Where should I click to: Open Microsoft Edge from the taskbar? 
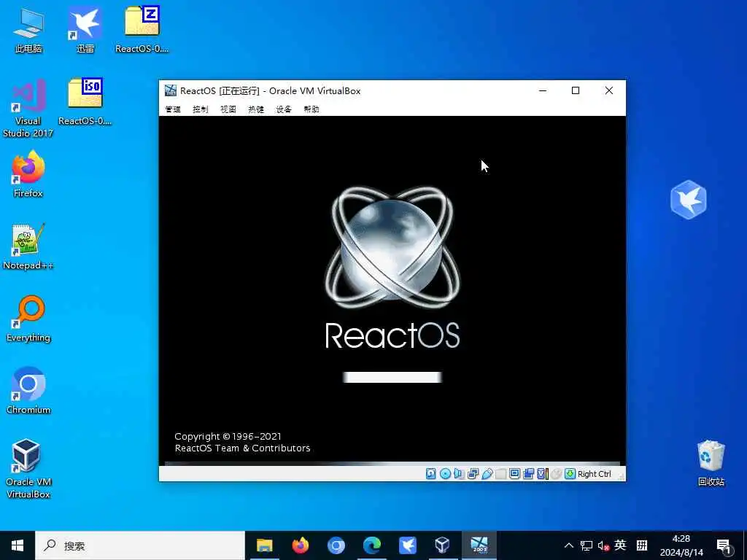coord(371,545)
